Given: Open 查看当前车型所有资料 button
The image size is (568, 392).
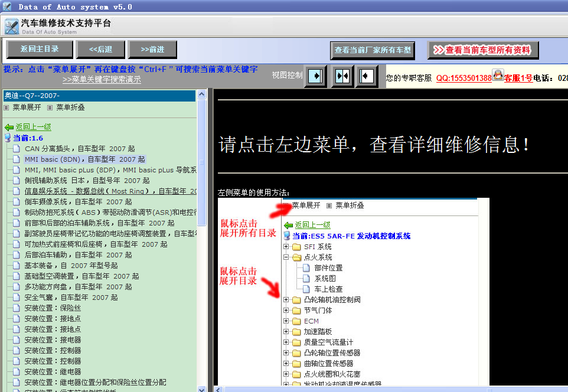Looking at the screenshot, I should pyautogui.click(x=483, y=50).
